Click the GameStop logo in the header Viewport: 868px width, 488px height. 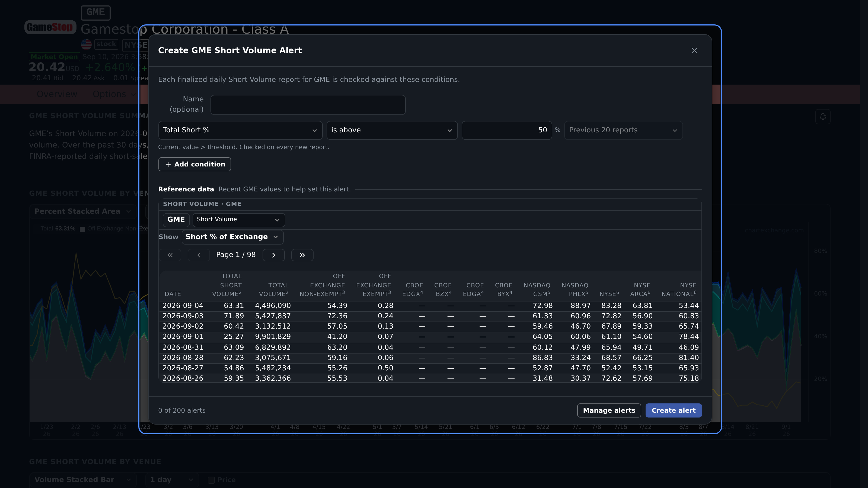[50, 27]
